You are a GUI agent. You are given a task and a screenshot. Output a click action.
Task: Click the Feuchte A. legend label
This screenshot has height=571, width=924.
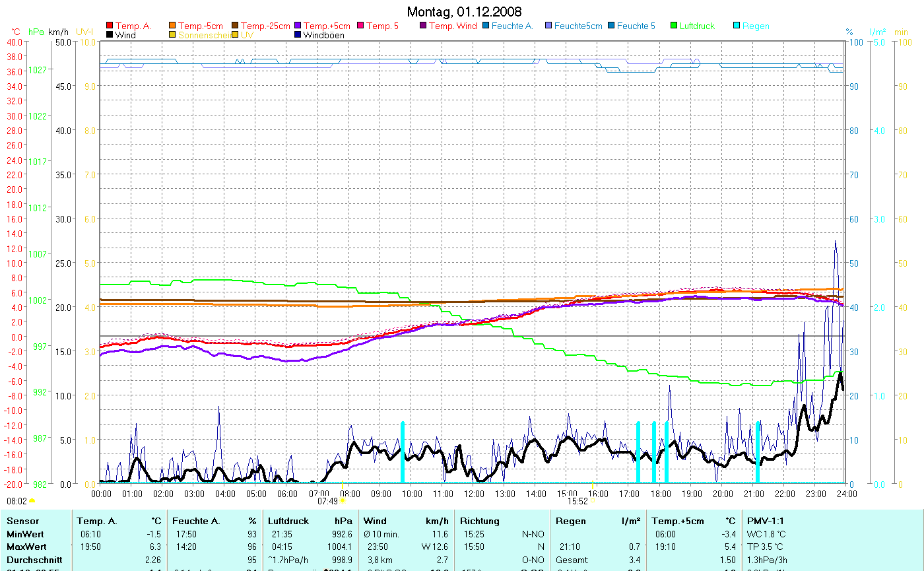tap(512, 26)
